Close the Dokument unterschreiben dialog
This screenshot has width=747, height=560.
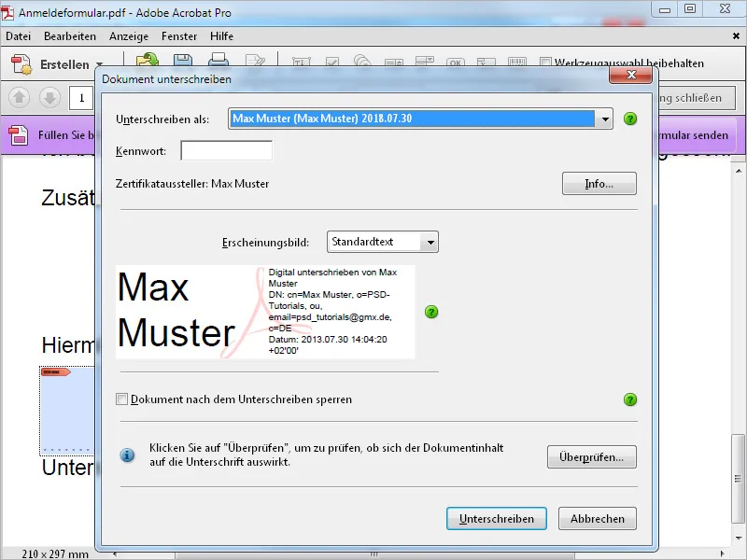click(x=631, y=75)
